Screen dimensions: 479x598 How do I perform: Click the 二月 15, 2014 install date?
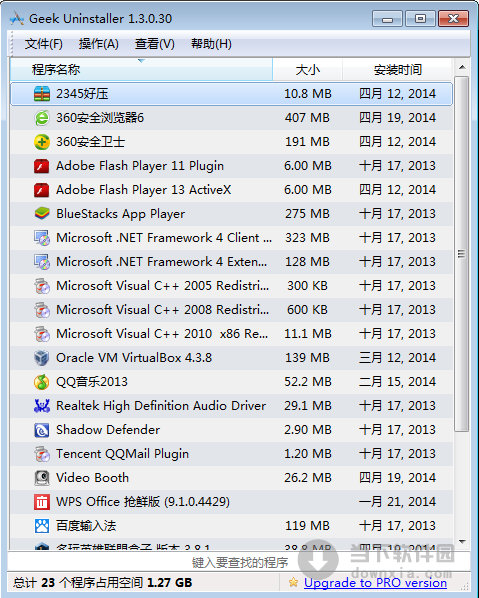397,382
